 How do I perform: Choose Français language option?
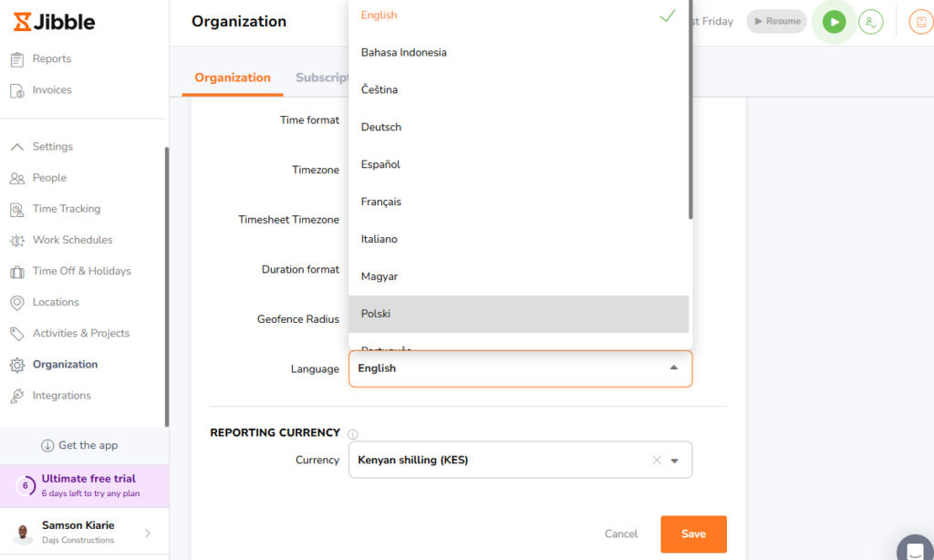point(518,202)
